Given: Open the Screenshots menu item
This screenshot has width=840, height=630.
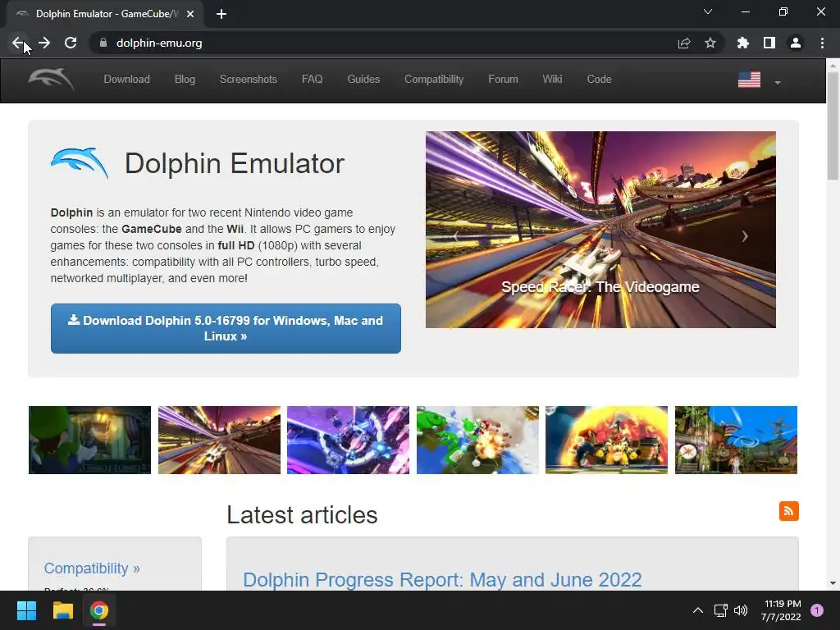Looking at the screenshot, I should (248, 80).
